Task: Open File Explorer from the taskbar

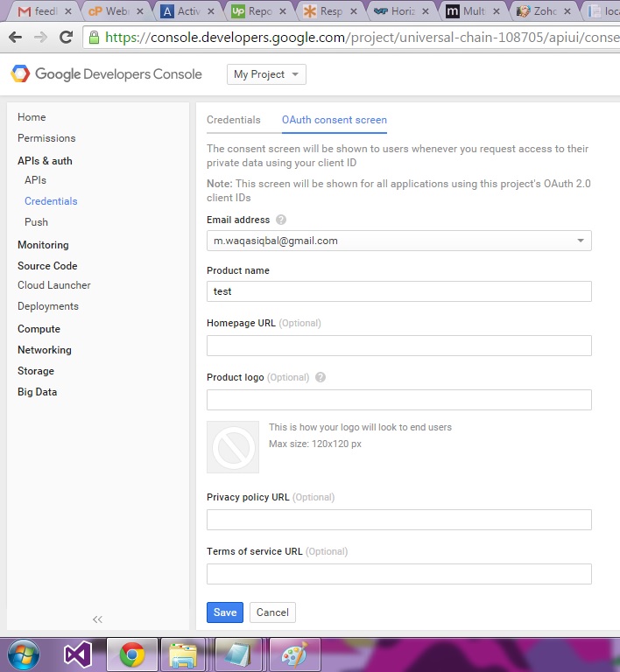Action: (183, 654)
